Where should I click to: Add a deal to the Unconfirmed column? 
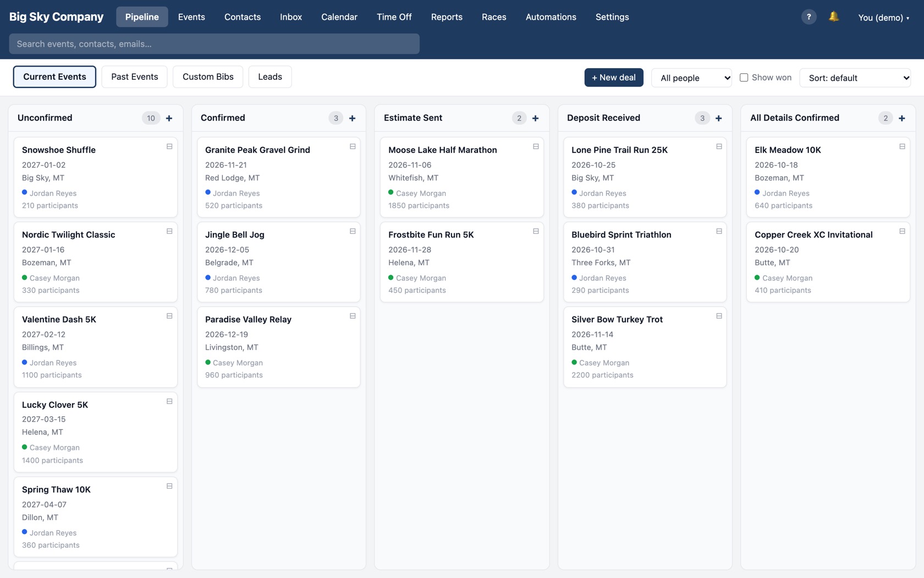pyautogui.click(x=169, y=118)
